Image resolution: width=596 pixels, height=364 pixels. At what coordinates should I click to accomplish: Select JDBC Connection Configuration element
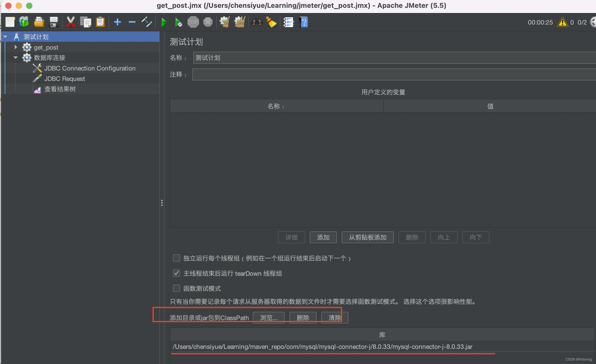90,68
